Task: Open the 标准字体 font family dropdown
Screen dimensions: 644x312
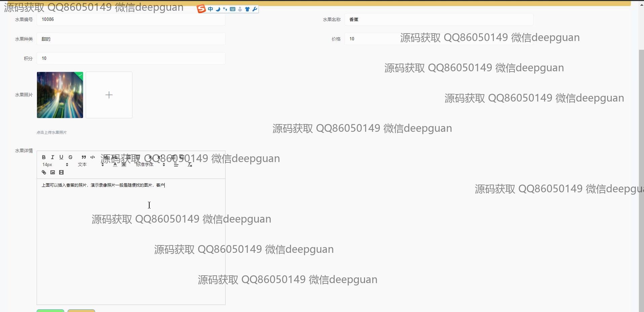Action: pos(151,164)
